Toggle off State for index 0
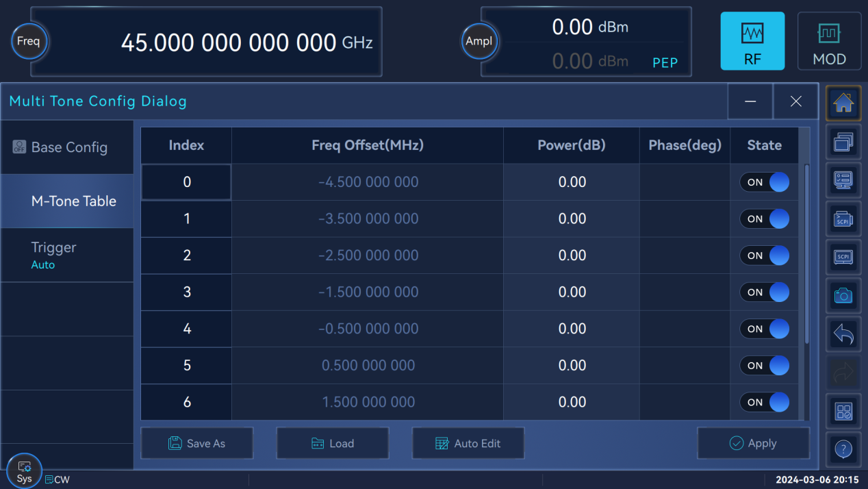The width and height of the screenshot is (868, 489). [x=764, y=182]
